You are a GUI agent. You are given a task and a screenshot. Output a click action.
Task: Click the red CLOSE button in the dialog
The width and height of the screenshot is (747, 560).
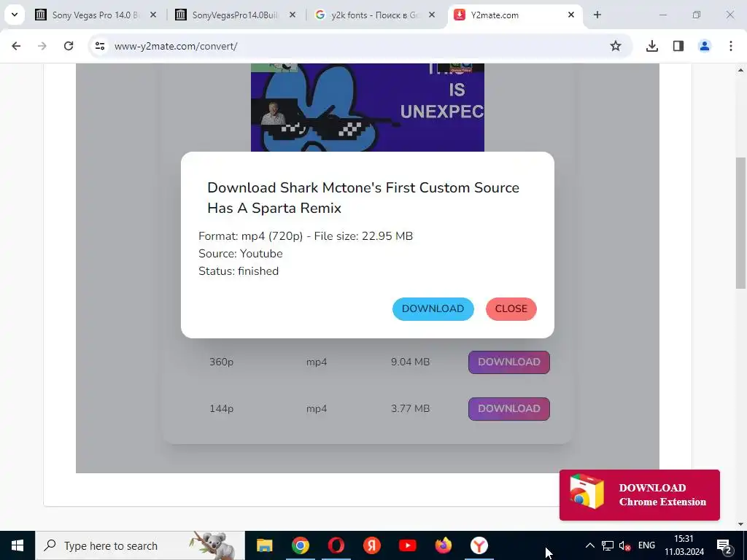[x=511, y=308]
